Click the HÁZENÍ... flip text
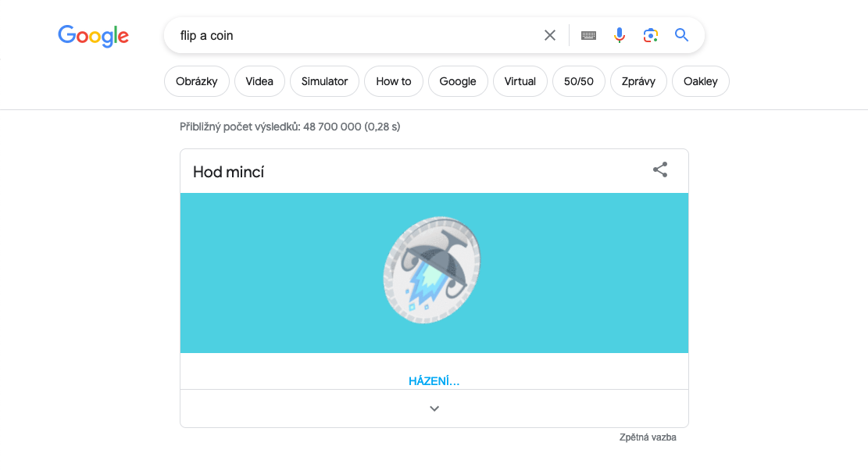 tap(434, 381)
